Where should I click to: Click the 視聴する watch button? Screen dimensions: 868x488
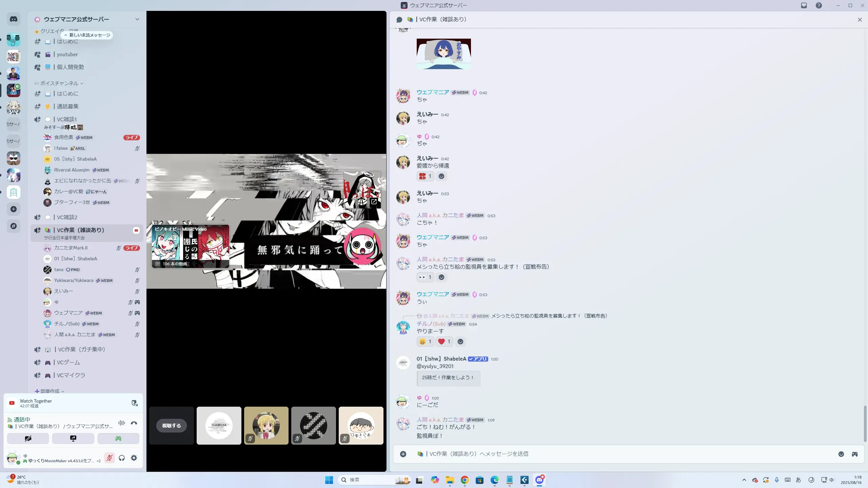pyautogui.click(x=171, y=426)
